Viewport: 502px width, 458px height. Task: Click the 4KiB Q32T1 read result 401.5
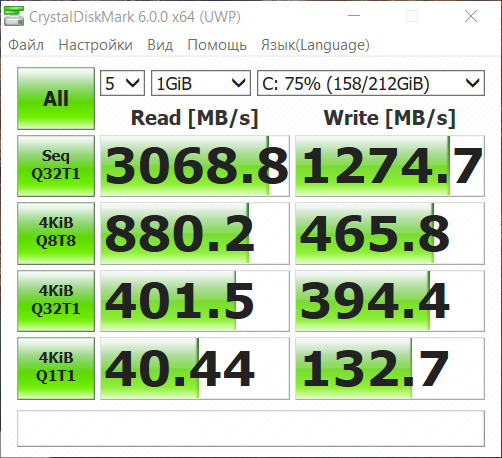pyautogui.click(x=195, y=301)
